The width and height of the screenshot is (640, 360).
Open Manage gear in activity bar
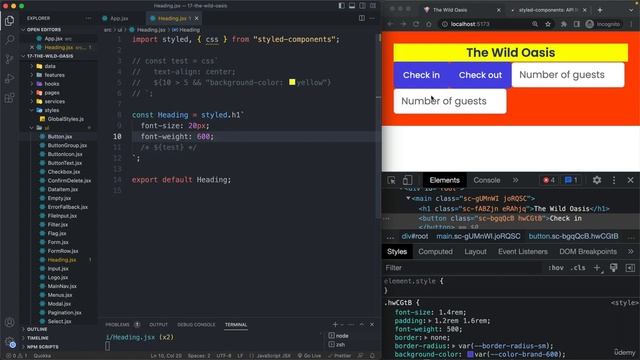[x=9, y=342]
